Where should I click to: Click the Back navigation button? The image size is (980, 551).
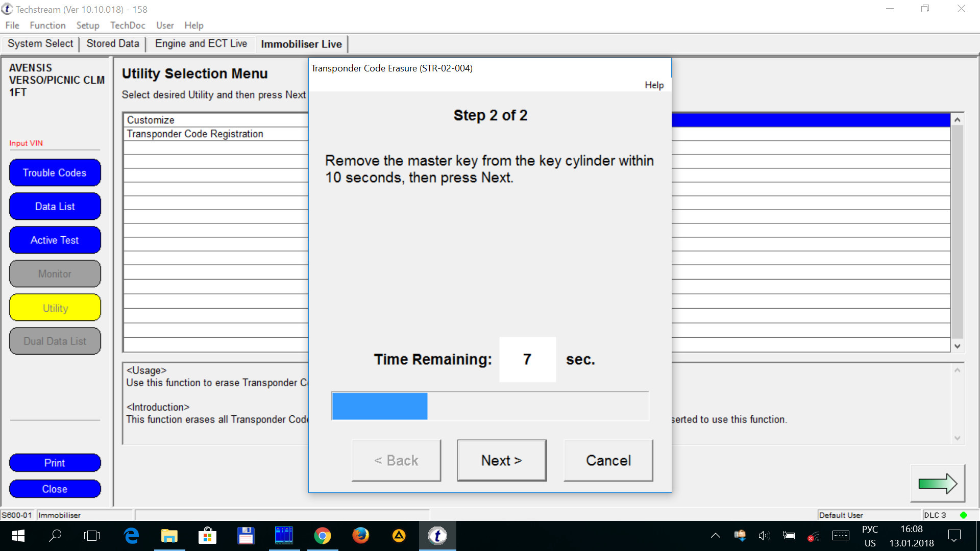(x=396, y=460)
